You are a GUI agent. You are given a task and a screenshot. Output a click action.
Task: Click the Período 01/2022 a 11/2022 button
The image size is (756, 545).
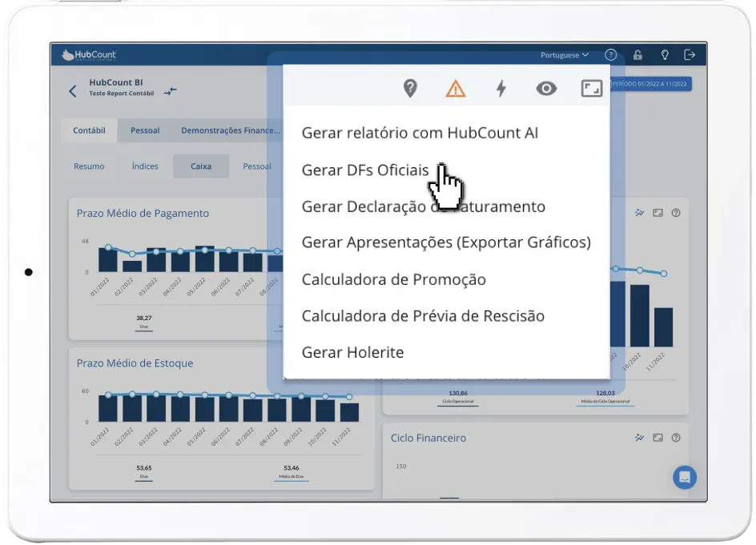pyautogui.click(x=650, y=84)
